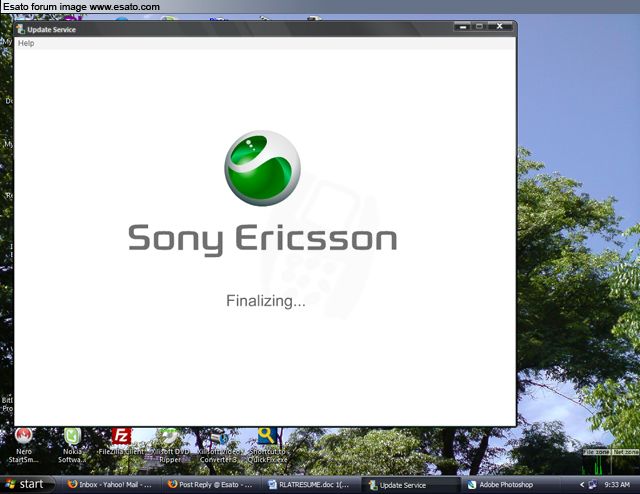
Task: Click the Sony Ericsson wordmark text
Action: [x=262, y=239]
